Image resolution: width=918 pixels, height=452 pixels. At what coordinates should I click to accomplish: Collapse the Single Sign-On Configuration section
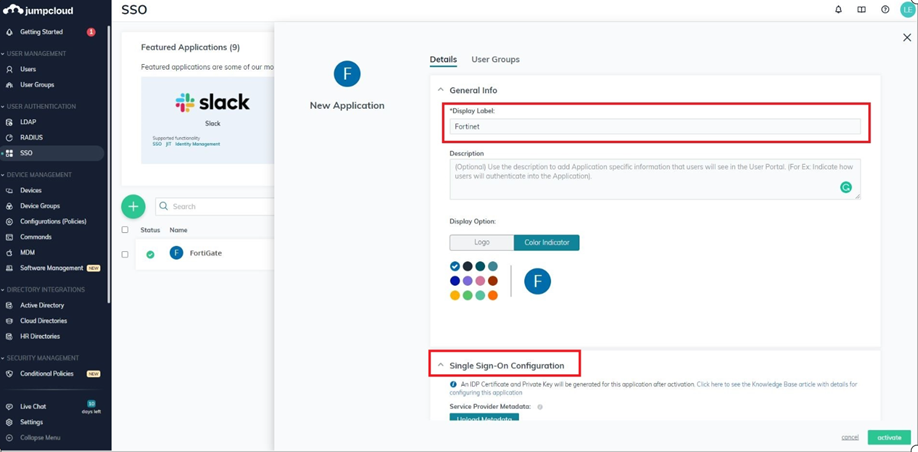(441, 365)
